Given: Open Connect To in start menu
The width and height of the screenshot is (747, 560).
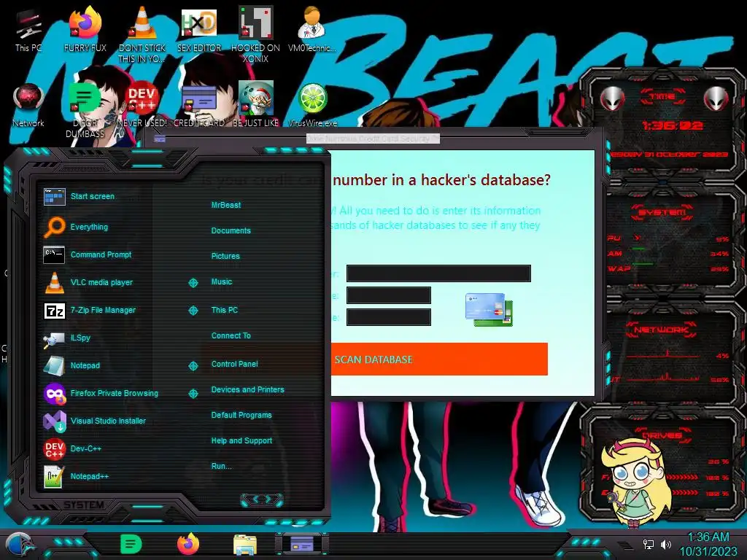Looking at the screenshot, I should coord(231,335).
